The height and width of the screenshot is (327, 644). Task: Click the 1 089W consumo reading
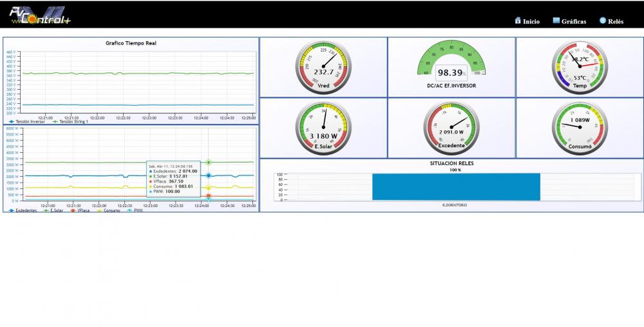click(580, 120)
